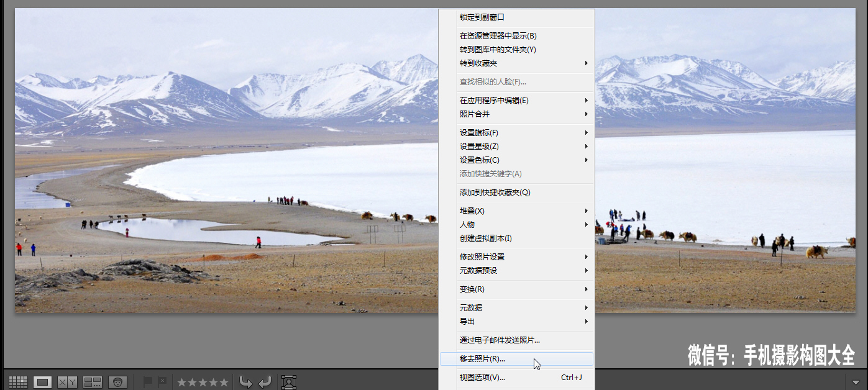Screen dimensions: 868x390
Task: Click the draw face region icon
Action: click(x=288, y=382)
